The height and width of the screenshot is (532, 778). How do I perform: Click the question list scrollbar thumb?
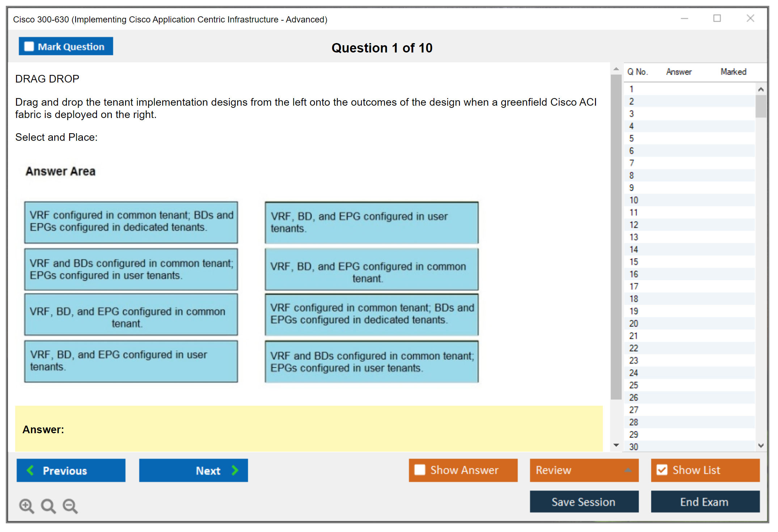click(761, 106)
